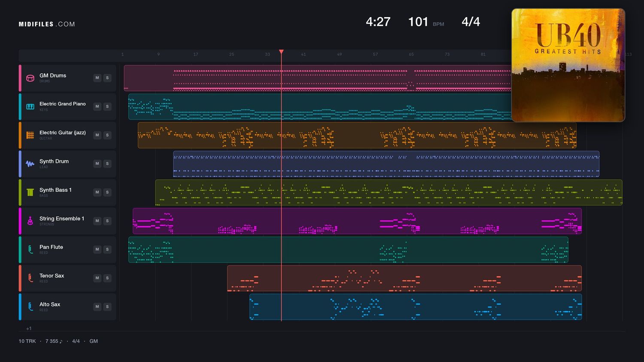Click the GM label in the footer
644x362 pixels.
pos(94,341)
